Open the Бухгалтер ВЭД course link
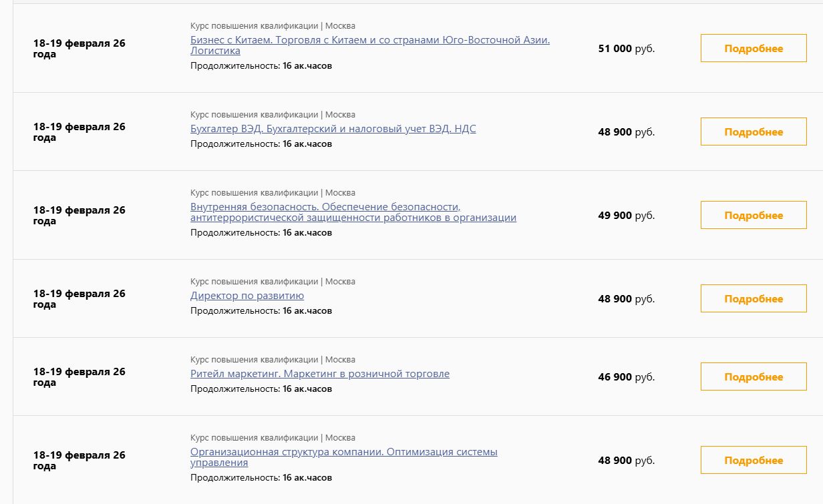Image resolution: width=823 pixels, height=504 pixels. point(333,129)
